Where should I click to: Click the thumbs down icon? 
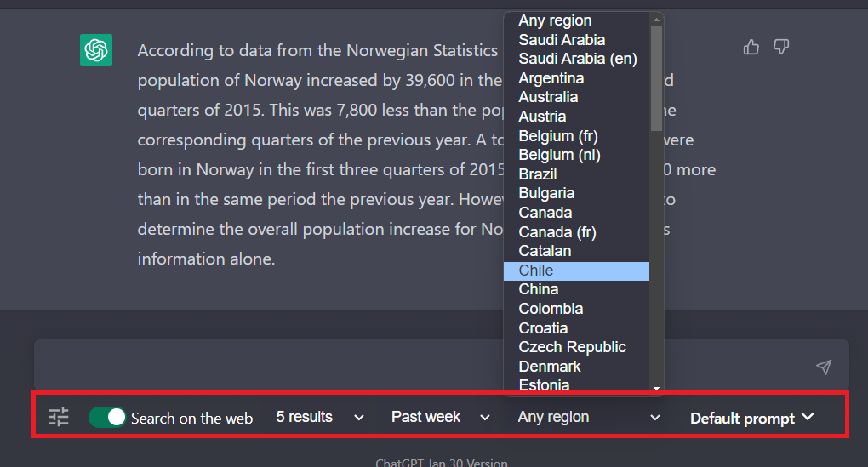click(x=781, y=47)
